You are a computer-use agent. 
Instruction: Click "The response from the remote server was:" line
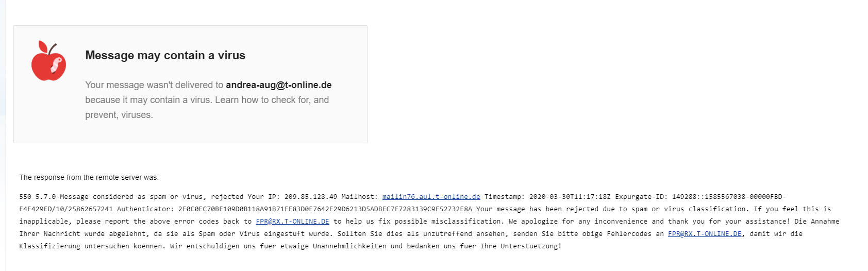tap(89, 177)
